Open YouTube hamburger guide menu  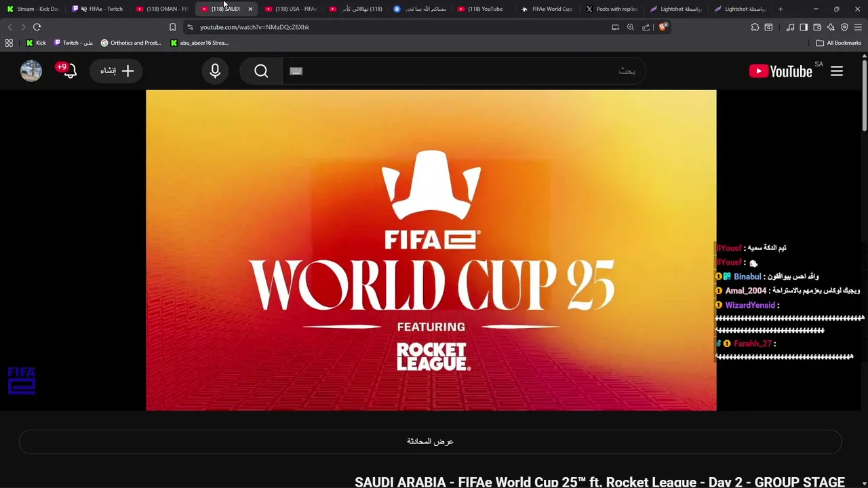click(837, 71)
